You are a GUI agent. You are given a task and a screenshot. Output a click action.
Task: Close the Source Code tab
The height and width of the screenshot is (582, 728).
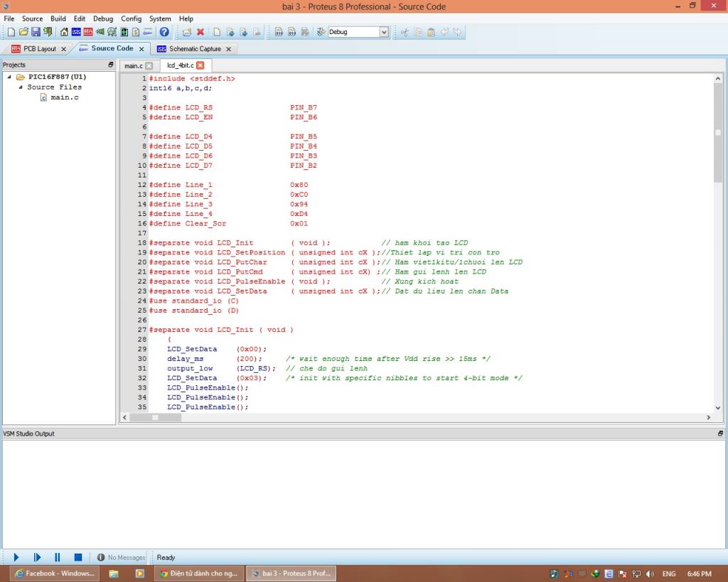pos(141,49)
